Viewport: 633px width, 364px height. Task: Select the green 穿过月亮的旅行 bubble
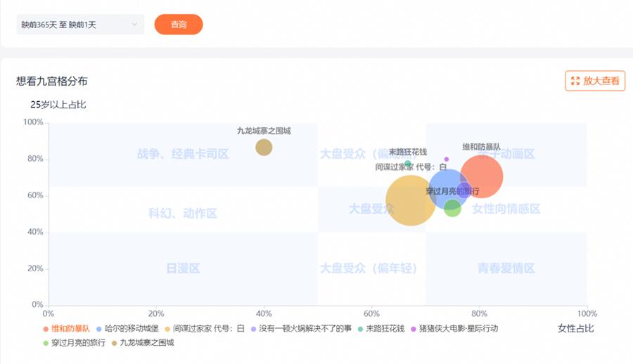[452, 209]
